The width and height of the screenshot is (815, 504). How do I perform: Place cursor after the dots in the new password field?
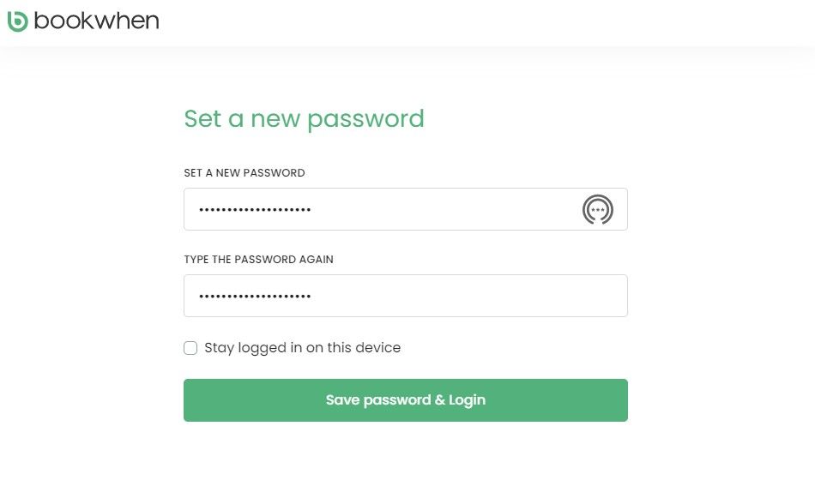(x=442, y=209)
